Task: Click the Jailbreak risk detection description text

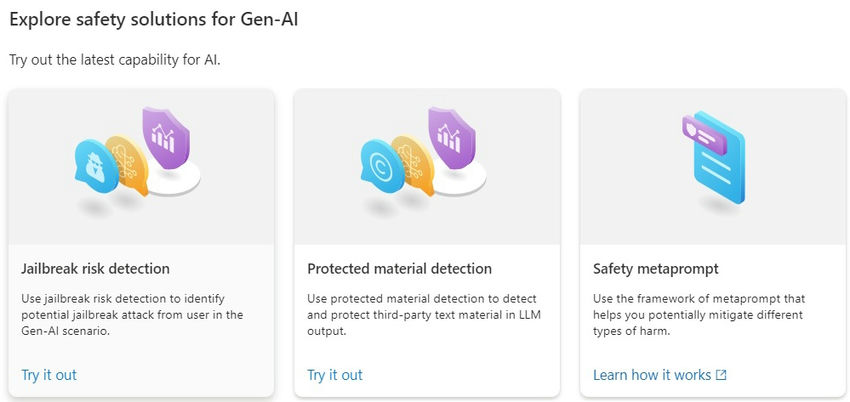Action: pos(132,314)
